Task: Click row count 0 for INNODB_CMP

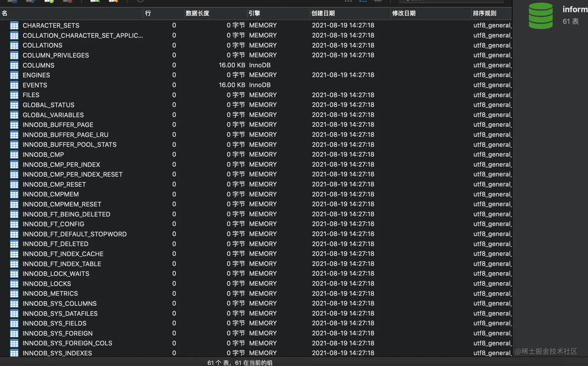Action: [174, 155]
